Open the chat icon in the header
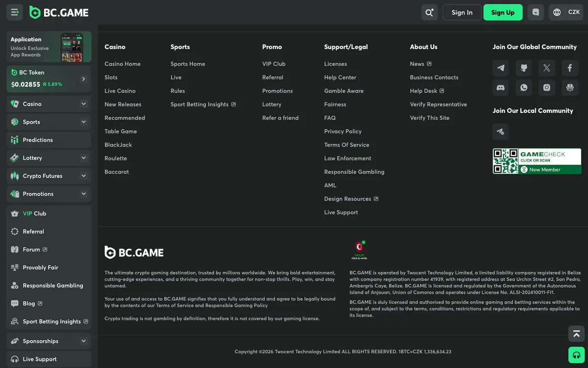Screen dimensions: 588x368 [x=536, y=12]
